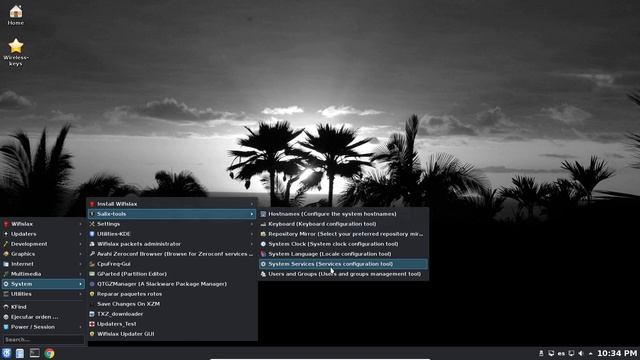640x360 pixels.
Task: Show hidden tray icons arrow
Action: click(590, 353)
